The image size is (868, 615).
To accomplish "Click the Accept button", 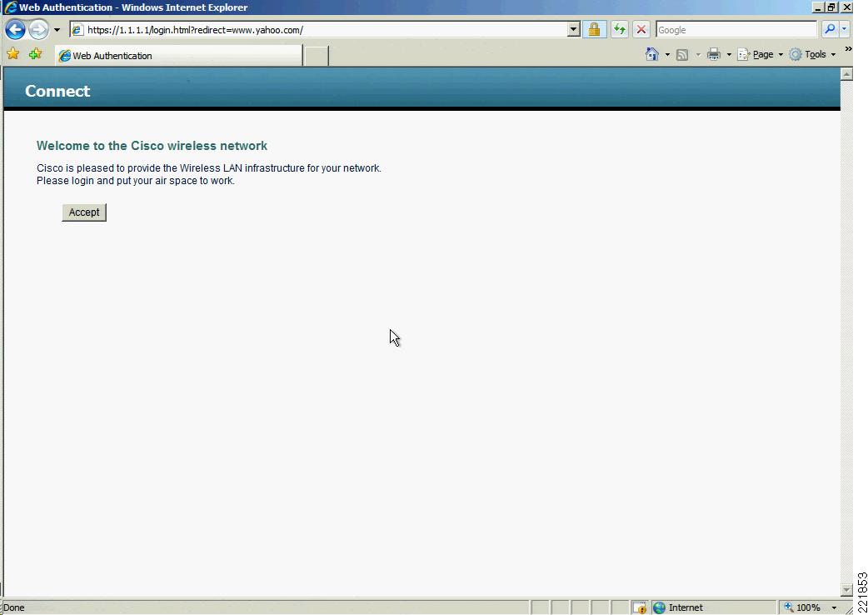I will (84, 212).
